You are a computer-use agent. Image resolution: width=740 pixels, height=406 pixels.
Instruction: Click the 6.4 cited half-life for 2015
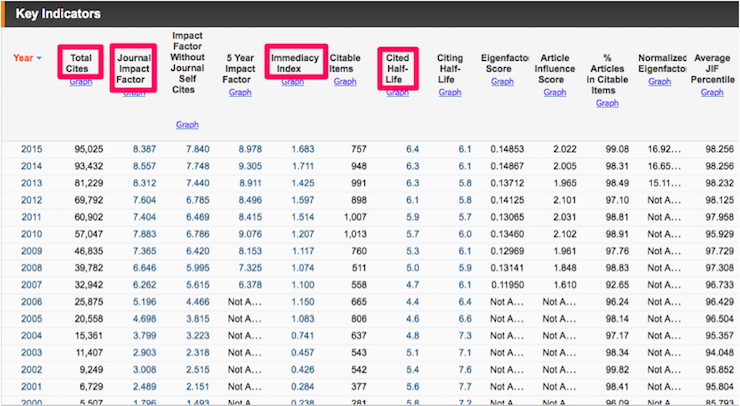click(x=412, y=149)
